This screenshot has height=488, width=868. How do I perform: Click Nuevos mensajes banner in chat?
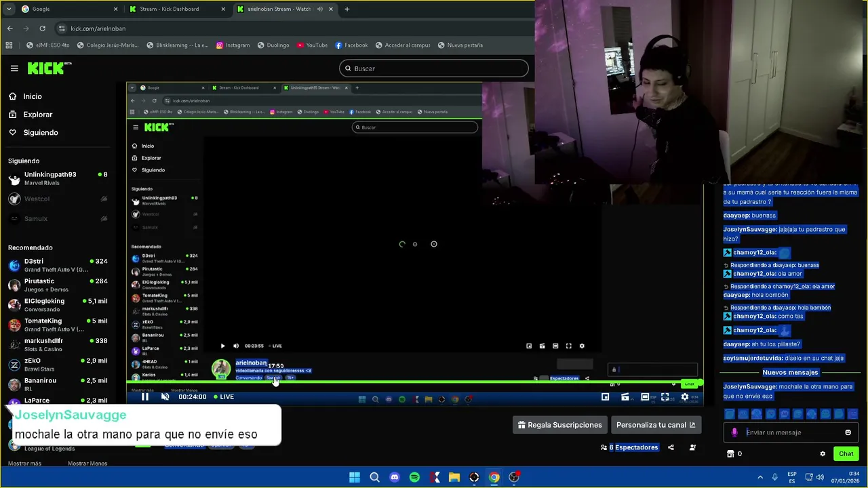click(790, 372)
